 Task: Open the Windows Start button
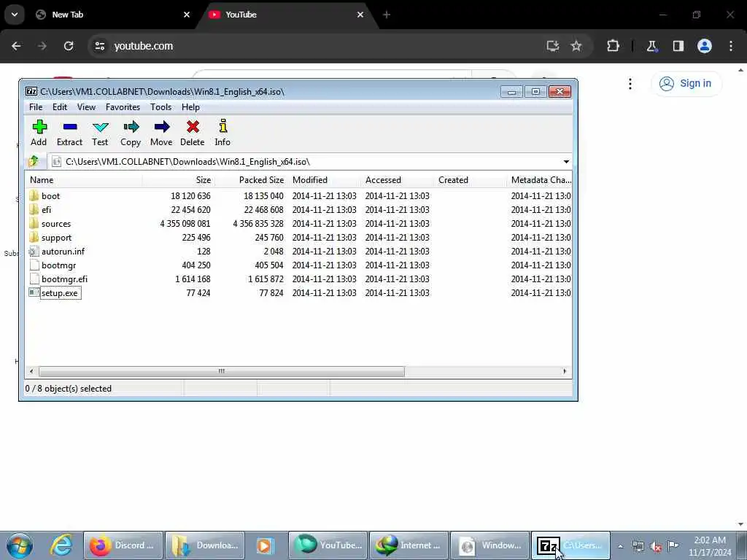pyautogui.click(x=20, y=545)
